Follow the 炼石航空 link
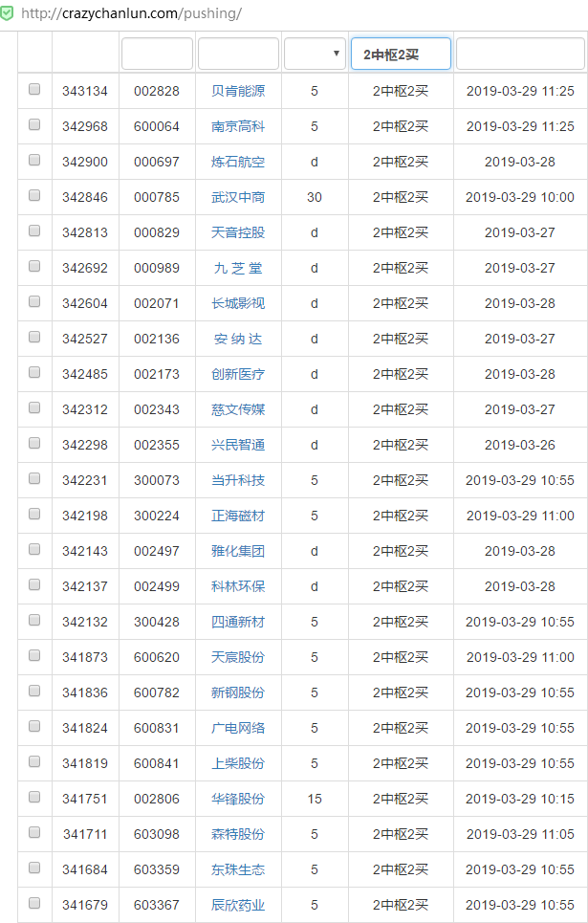This screenshot has height=923, width=588. 238,162
